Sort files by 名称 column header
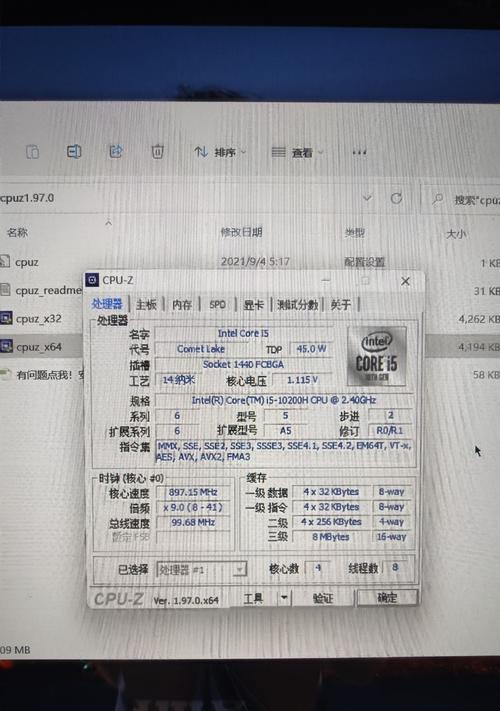Viewport: 500px width, 711px height. pos(17,233)
